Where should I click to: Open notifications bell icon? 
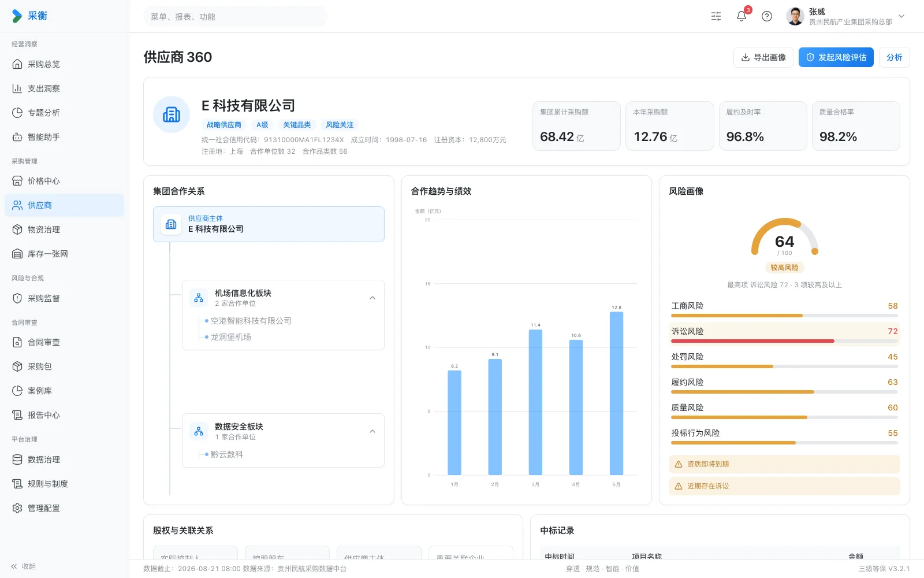[x=742, y=16]
